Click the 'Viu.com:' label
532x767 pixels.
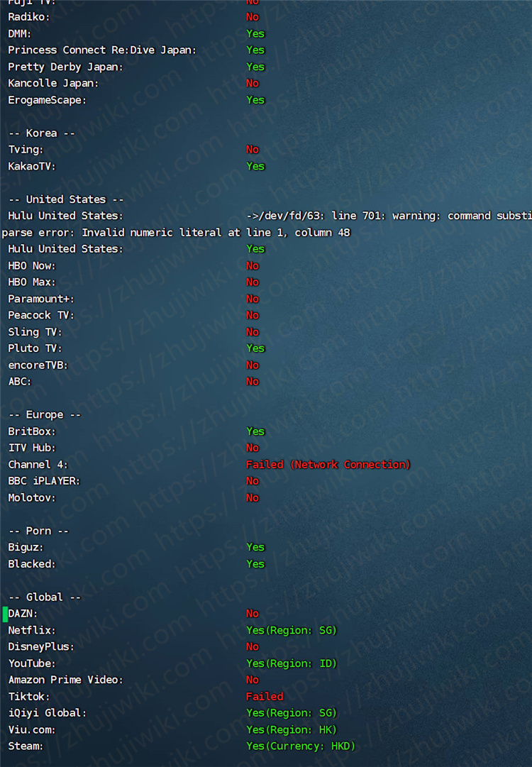pos(32,730)
